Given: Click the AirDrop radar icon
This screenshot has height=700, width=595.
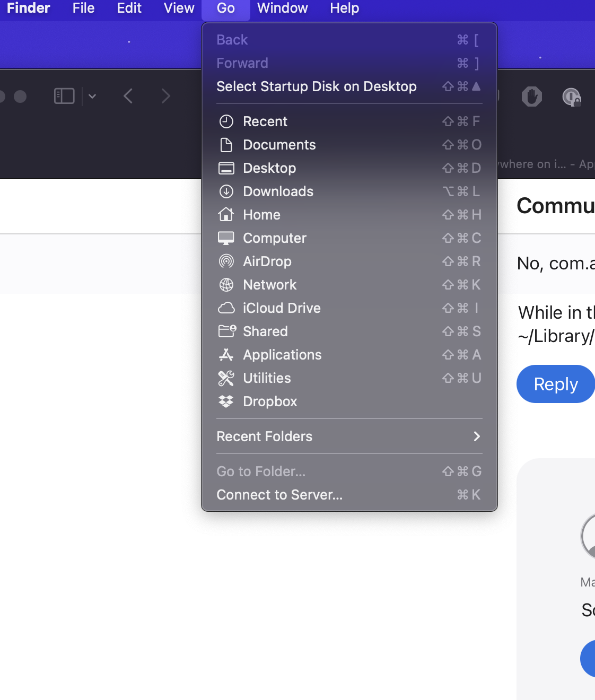Looking at the screenshot, I should point(226,261).
